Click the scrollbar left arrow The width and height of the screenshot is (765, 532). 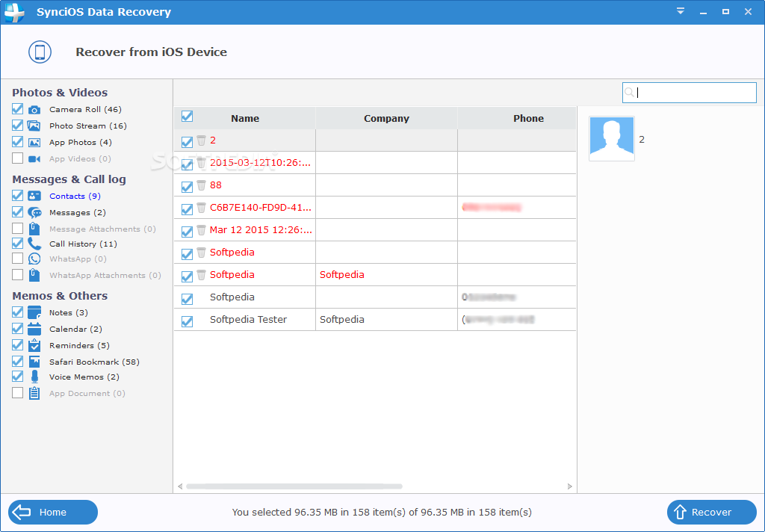(x=180, y=486)
